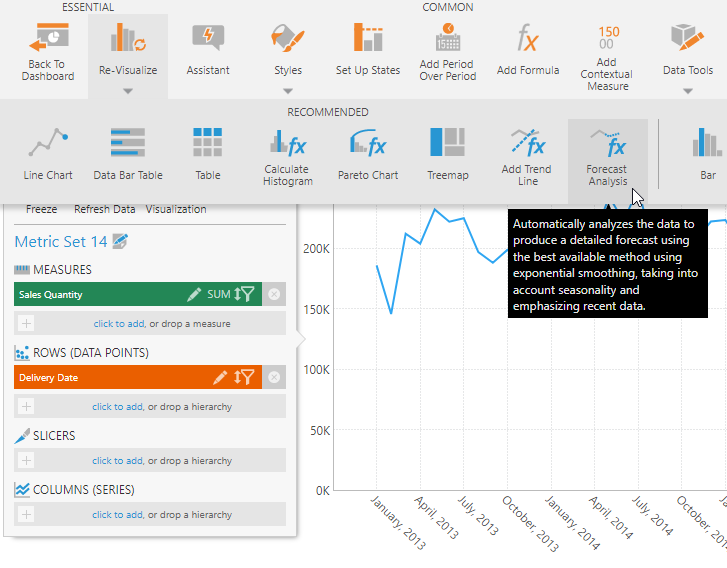The image size is (727, 568).
Task: Click the Back To Dashboard icon
Action: point(47,39)
